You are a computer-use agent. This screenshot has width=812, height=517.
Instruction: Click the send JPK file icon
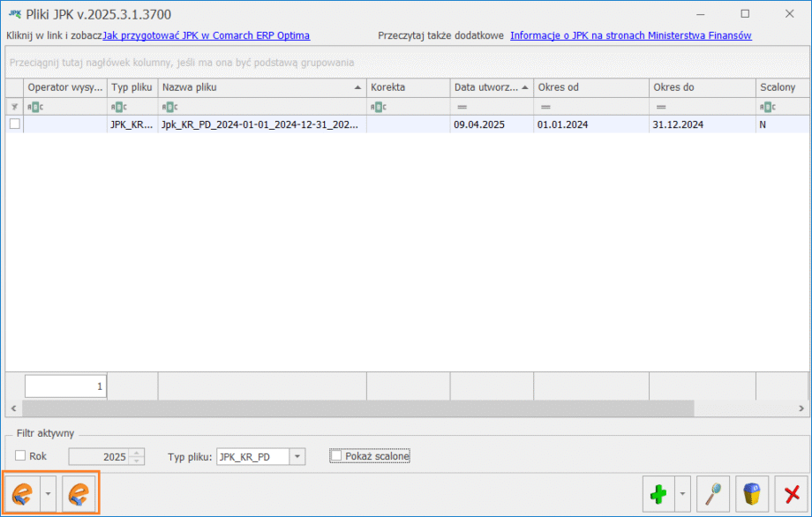tap(22, 494)
